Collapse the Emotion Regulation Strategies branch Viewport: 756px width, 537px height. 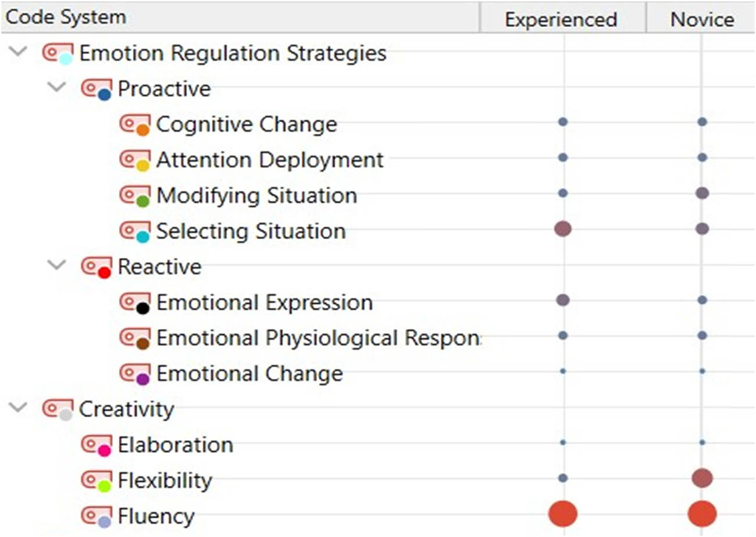(x=18, y=52)
